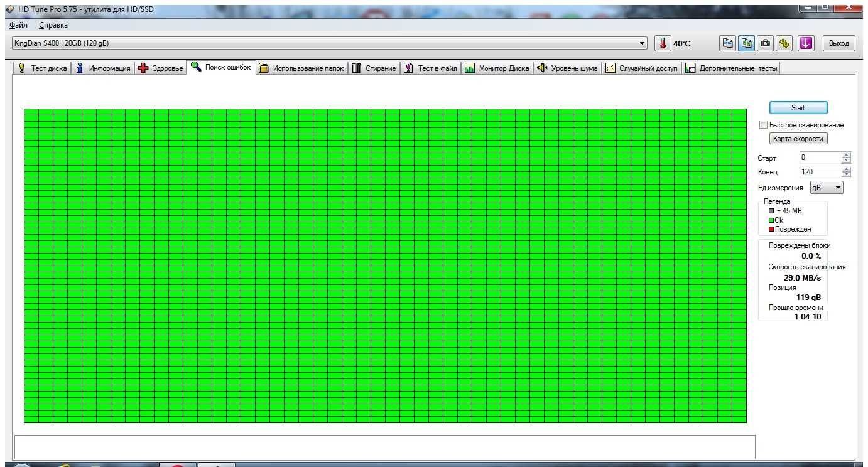Click the Start button
The image size is (868, 467).
pos(798,108)
